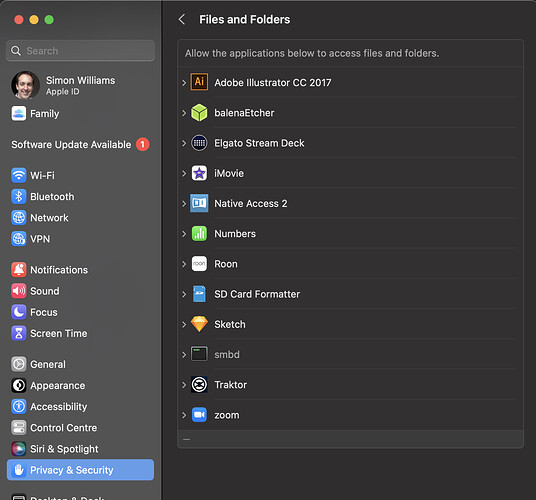Expand the Native Access 2 chevron
The width and height of the screenshot is (536, 500).
[x=184, y=204]
